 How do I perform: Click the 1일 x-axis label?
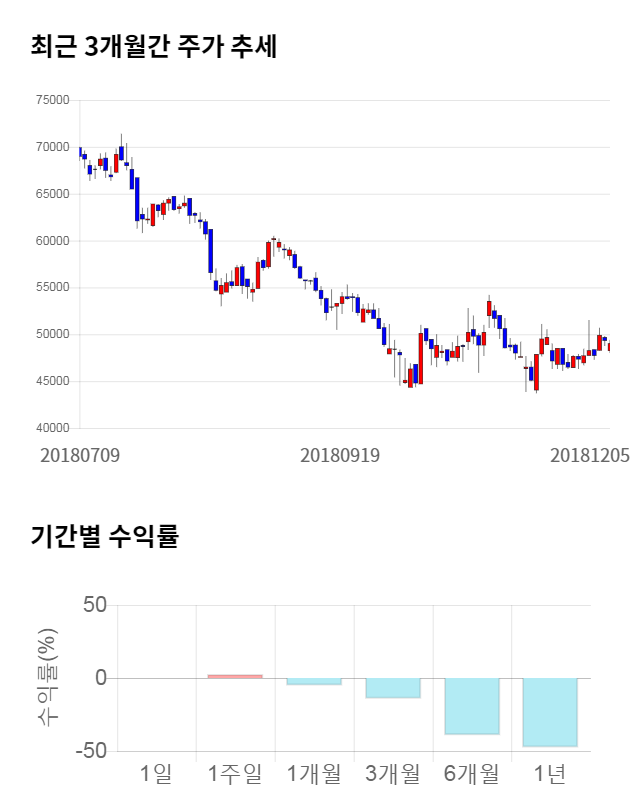(x=156, y=773)
